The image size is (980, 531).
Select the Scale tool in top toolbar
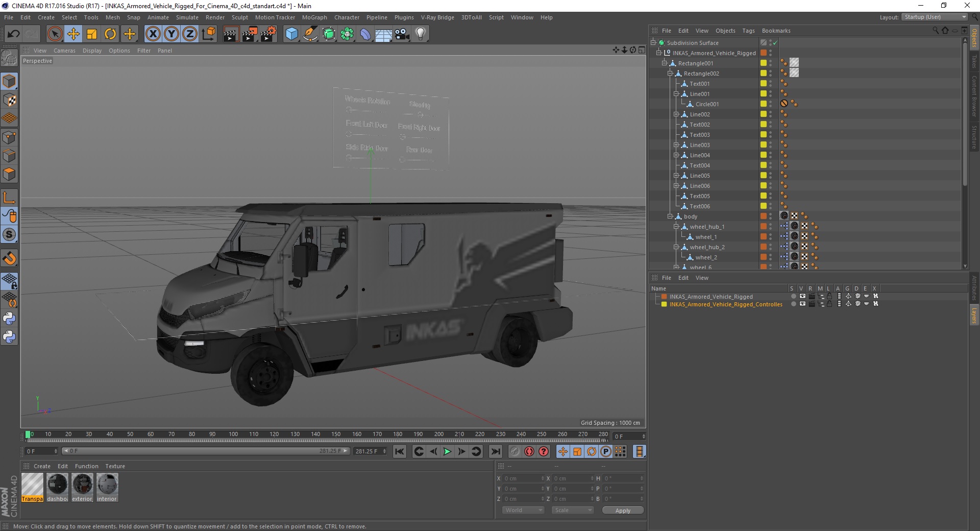click(92, 34)
